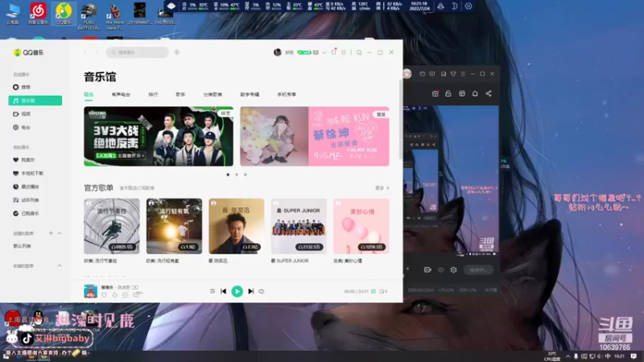Viewport: 644px width, 362px height.
Task: Open the QQ音乐 main menu hamburger icon
Action: (x=344, y=52)
